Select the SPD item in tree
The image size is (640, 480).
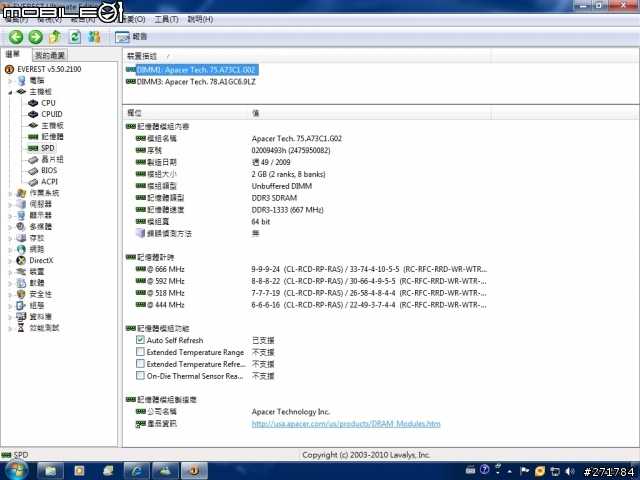[x=48, y=148]
